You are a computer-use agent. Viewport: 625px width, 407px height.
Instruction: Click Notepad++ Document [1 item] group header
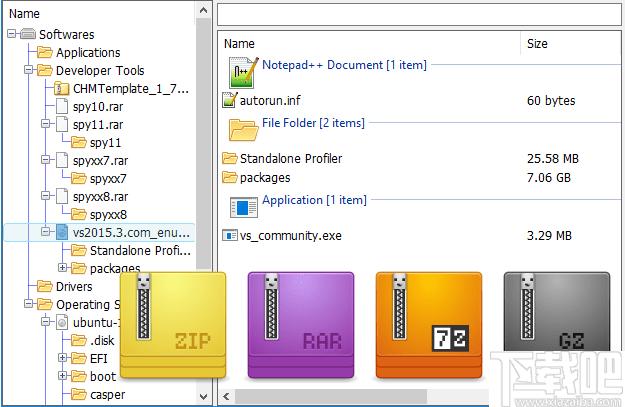(344, 65)
